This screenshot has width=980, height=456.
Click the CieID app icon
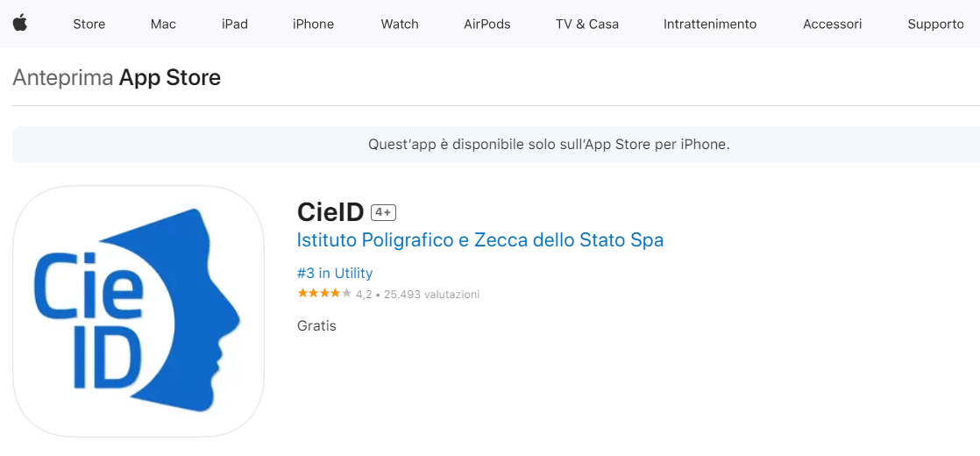[138, 310]
